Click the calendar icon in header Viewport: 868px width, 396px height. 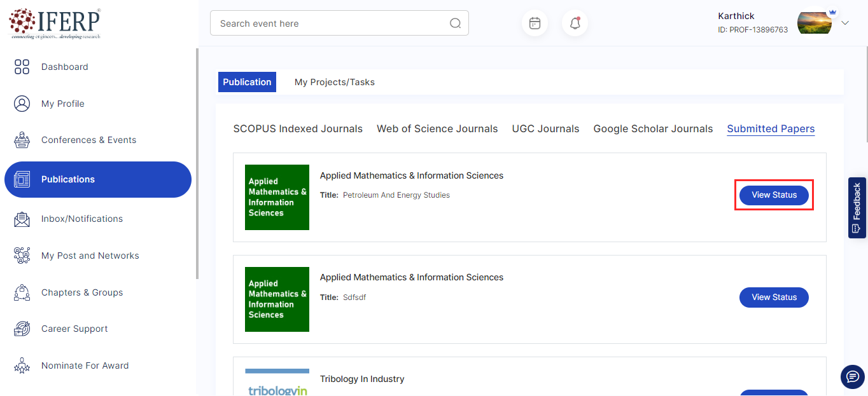(535, 24)
